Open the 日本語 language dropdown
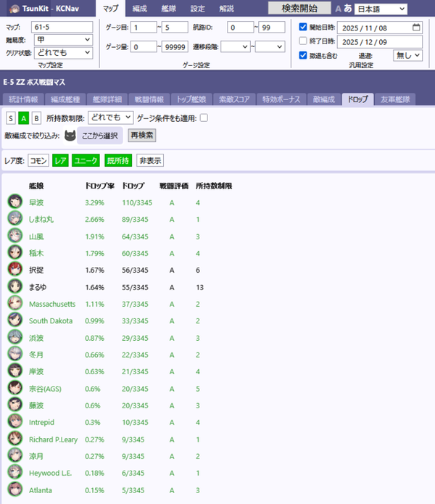The width and height of the screenshot is (435, 504). [381, 9]
